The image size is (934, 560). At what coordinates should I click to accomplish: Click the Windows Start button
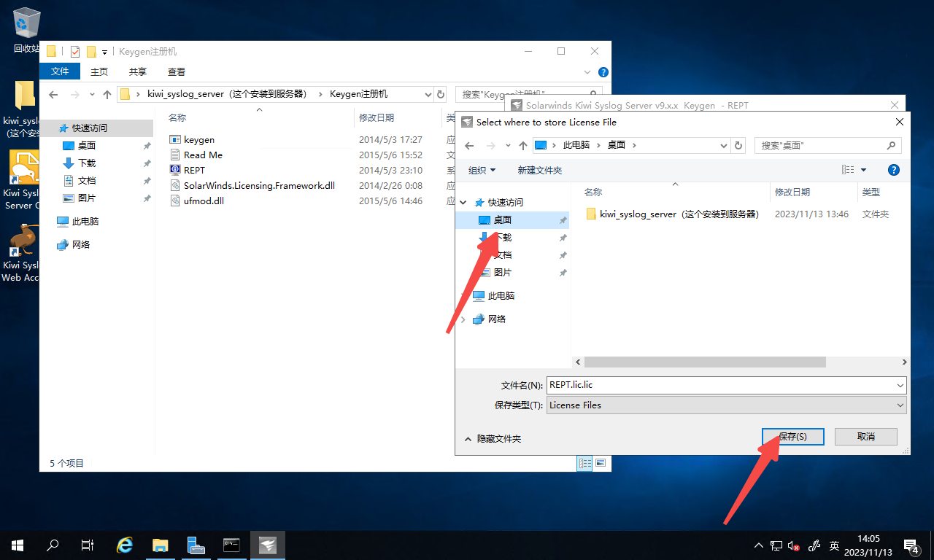(x=18, y=545)
